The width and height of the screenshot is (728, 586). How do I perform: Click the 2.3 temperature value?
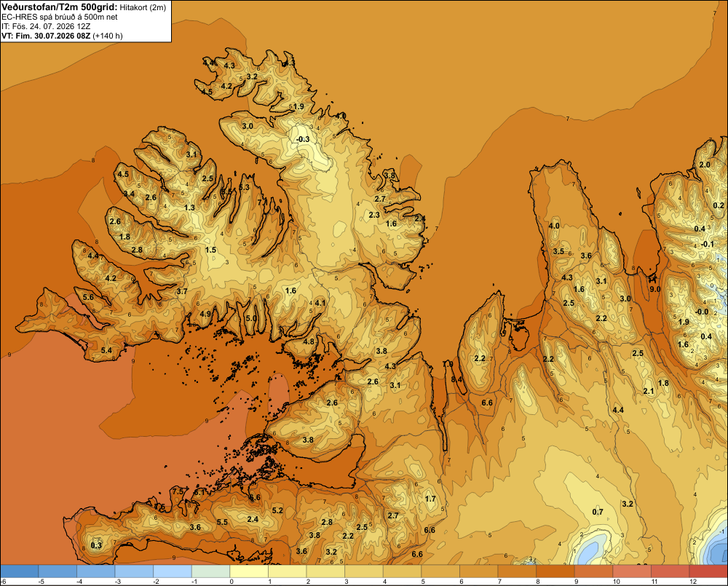click(374, 215)
